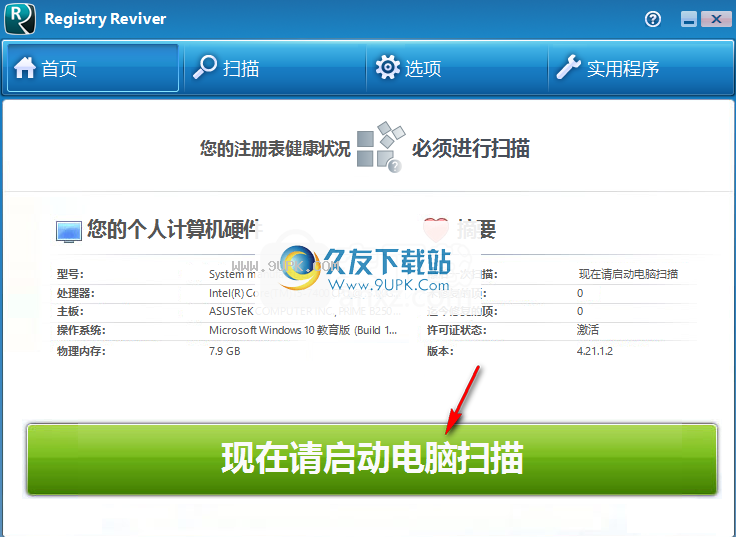Minimize the Registry Reviver window
This screenshot has height=537, width=736.
[689, 19]
